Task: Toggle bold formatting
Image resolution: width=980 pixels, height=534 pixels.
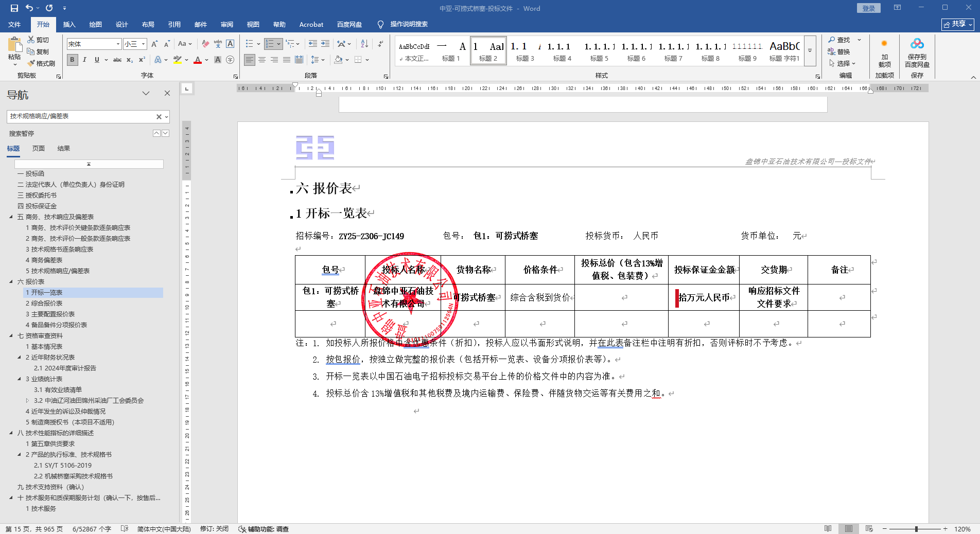Action: pos(72,60)
